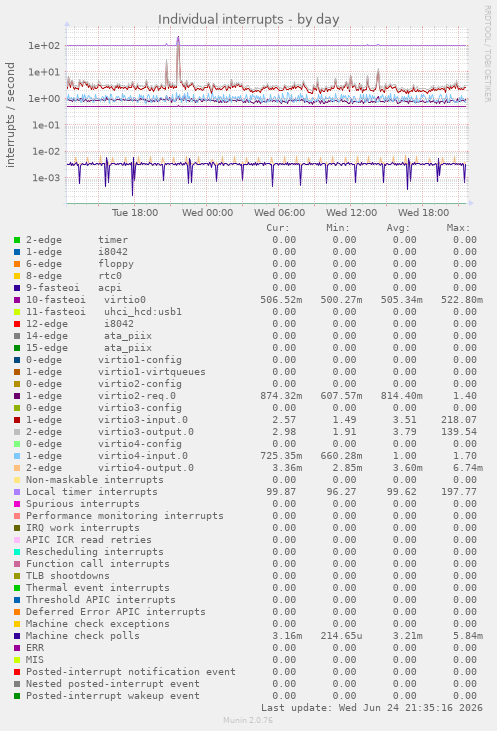
Task: Click the light blue swatch for virtio4-input.0
Action: 17,456
